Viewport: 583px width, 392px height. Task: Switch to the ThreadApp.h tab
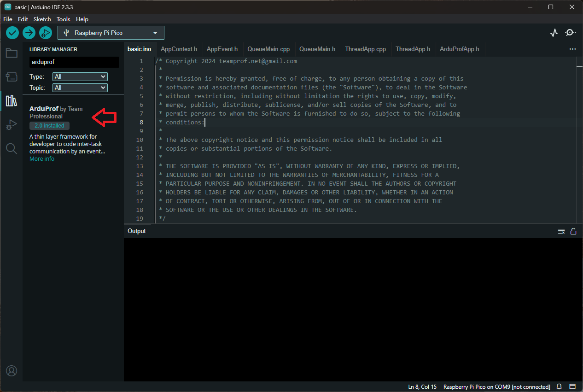(x=413, y=49)
